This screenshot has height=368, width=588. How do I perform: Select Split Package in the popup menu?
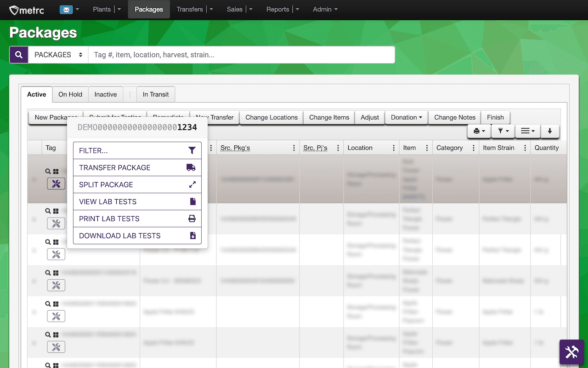point(137,184)
